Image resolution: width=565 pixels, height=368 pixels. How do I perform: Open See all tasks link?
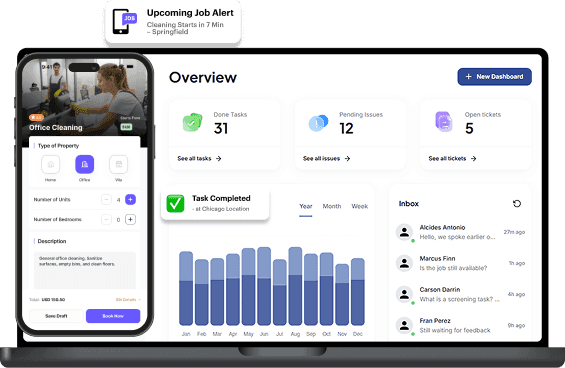(x=199, y=159)
